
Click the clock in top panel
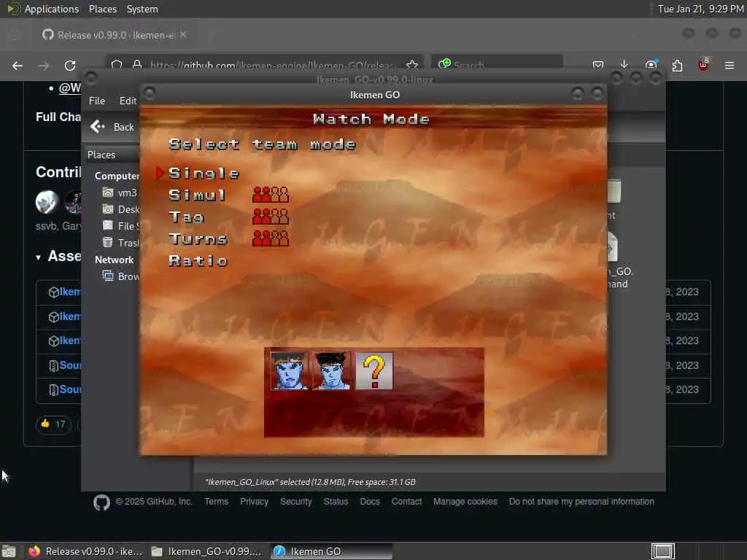point(701,9)
